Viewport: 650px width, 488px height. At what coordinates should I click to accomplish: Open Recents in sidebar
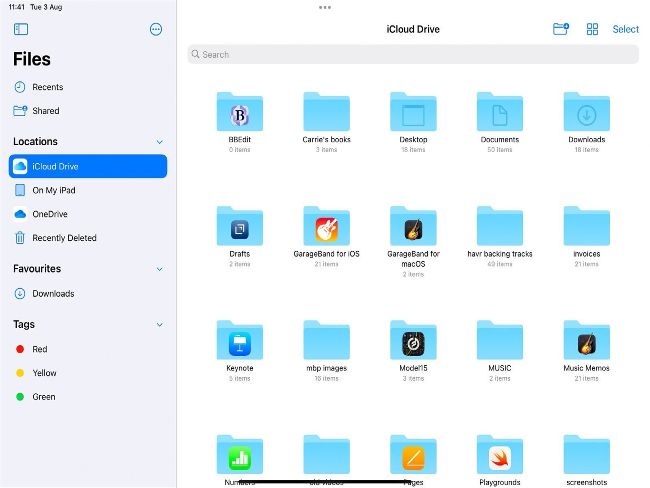(x=47, y=87)
